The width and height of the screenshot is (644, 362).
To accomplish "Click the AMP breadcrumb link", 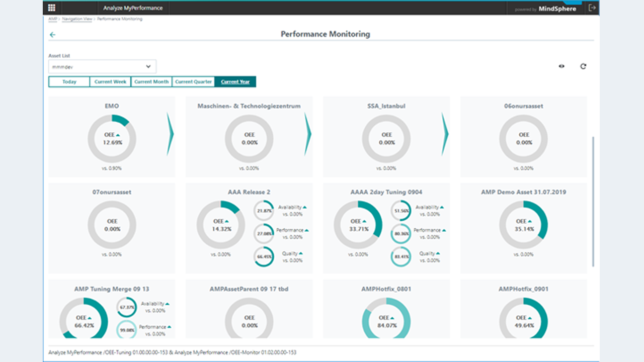I will click(x=52, y=19).
